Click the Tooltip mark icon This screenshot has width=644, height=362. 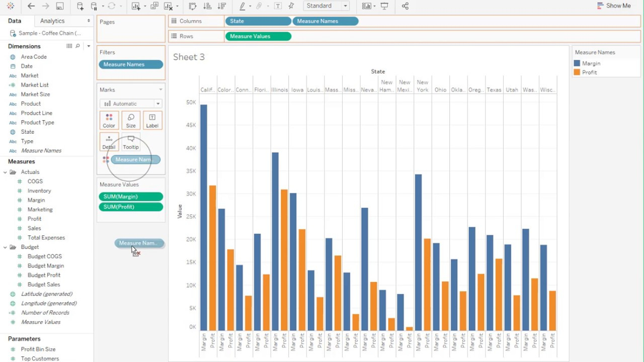tap(130, 142)
